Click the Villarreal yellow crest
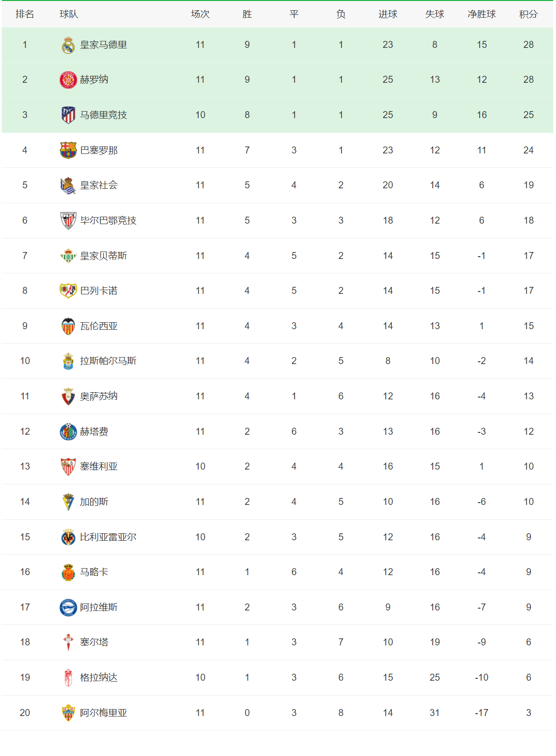Screen dimensions: 556x756 68,537
